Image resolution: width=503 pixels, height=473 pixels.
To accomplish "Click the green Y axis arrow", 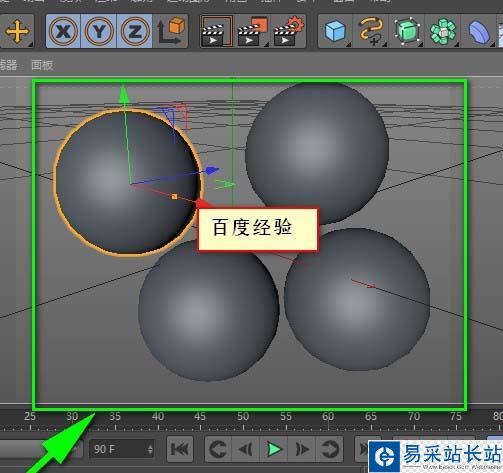I will [124, 94].
